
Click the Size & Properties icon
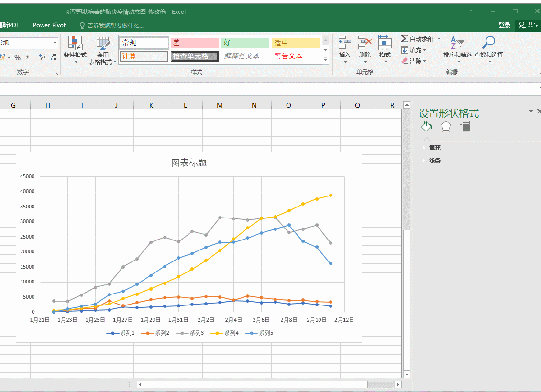tap(464, 126)
